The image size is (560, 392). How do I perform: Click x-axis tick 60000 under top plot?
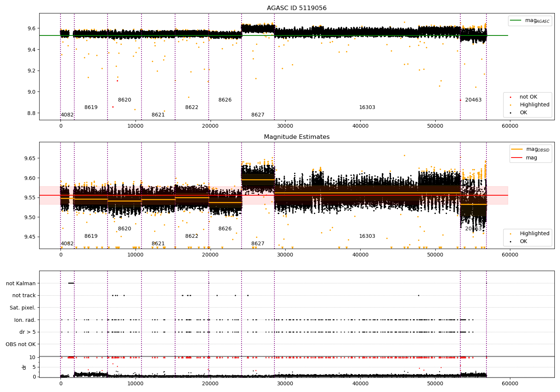pos(510,126)
